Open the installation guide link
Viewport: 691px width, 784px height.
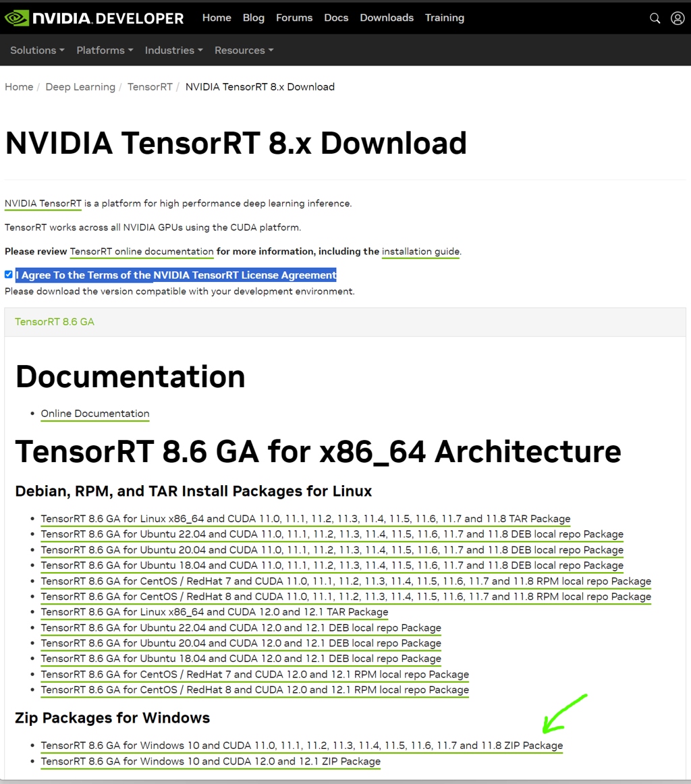point(420,252)
